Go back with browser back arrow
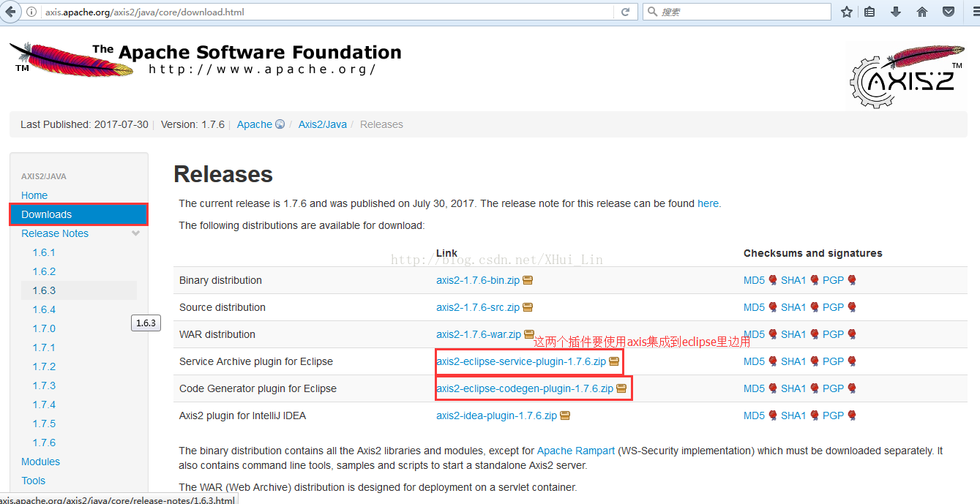The image size is (980, 504). pyautogui.click(x=10, y=12)
